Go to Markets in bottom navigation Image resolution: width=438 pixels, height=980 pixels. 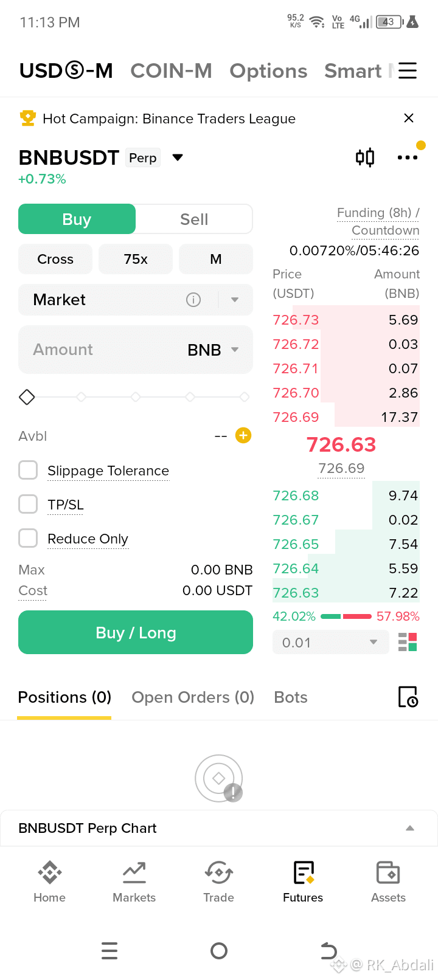134,882
